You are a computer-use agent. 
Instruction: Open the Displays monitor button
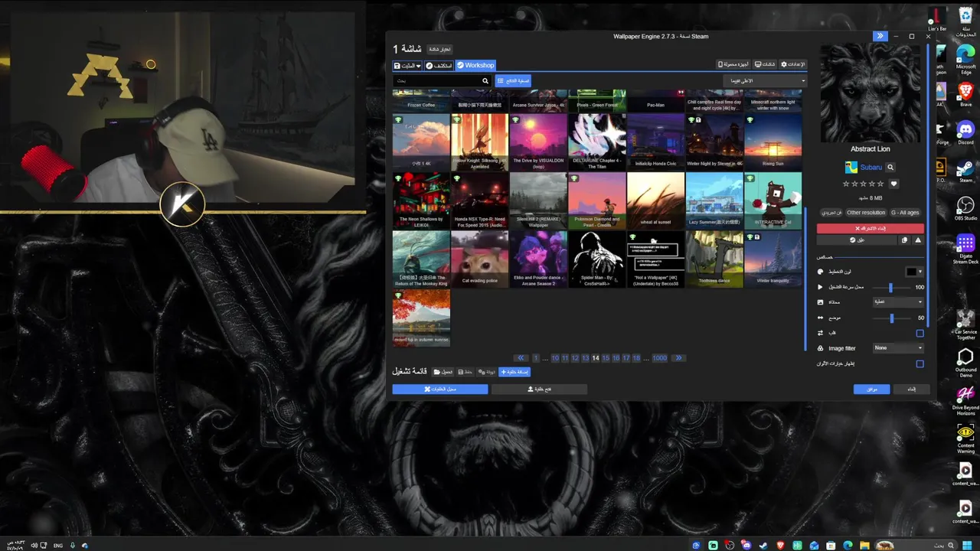(x=765, y=65)
